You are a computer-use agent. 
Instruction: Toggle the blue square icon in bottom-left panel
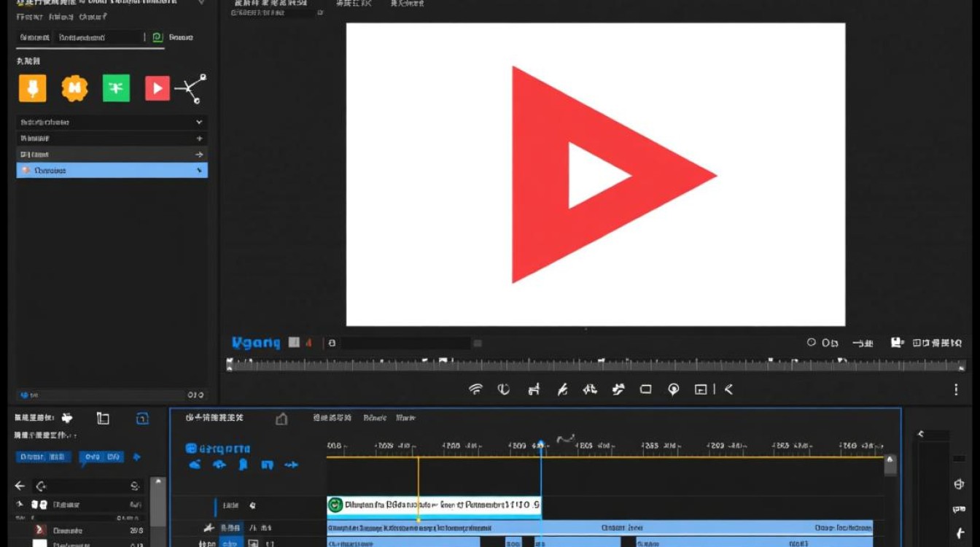[142, 418]
